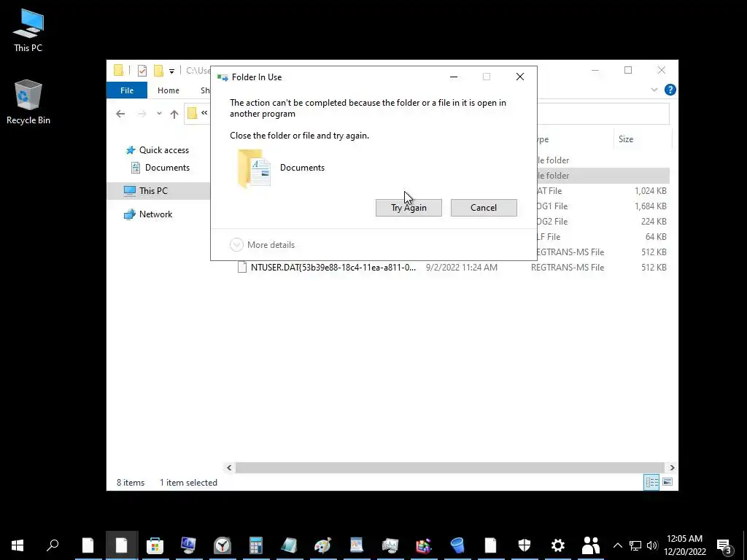Open the monitor info app on taskbar
The image size is (747, 560).
coord(189,545)
